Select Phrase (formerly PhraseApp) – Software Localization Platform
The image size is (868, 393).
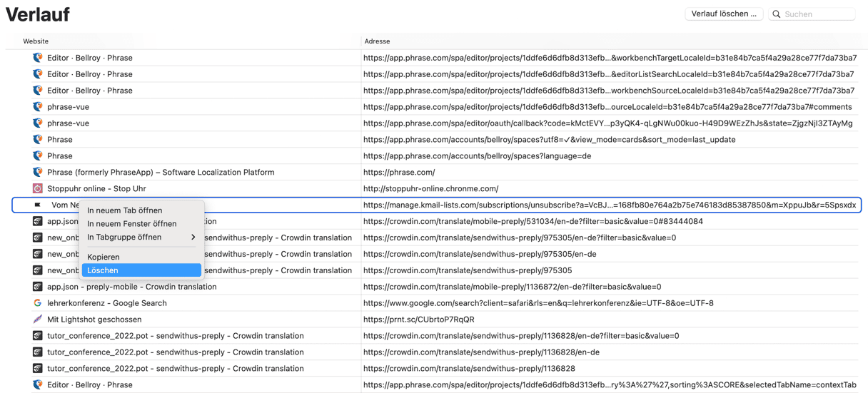coord(161,172)
